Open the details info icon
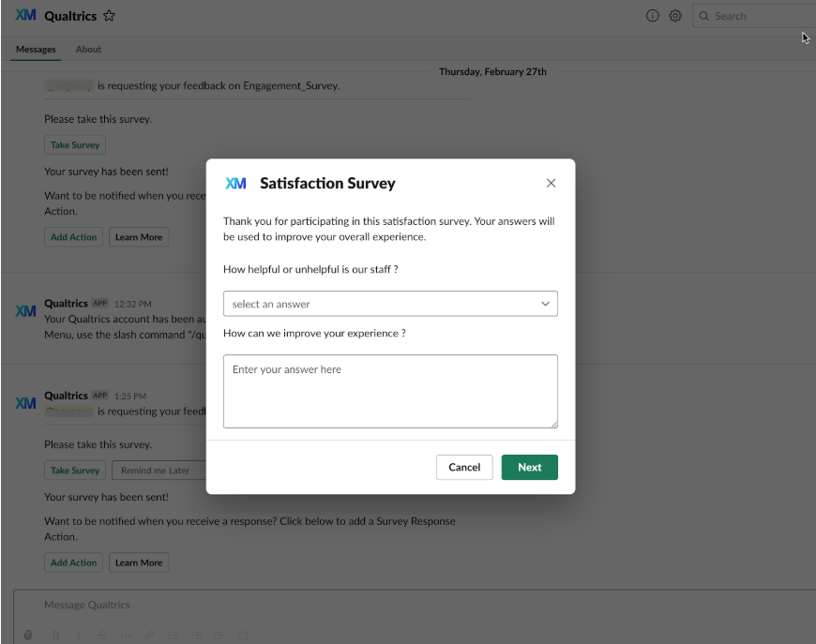This screenshot has width=816, height=644. [x=652, y=16]
